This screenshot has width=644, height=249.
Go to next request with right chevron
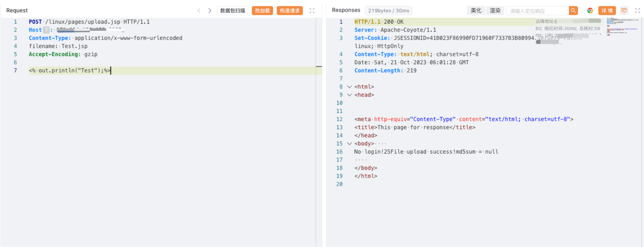pos(209,11)
